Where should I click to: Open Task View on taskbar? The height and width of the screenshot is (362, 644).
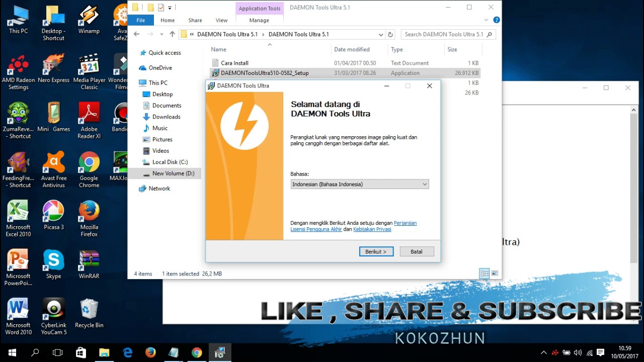(x=58, y=352)
